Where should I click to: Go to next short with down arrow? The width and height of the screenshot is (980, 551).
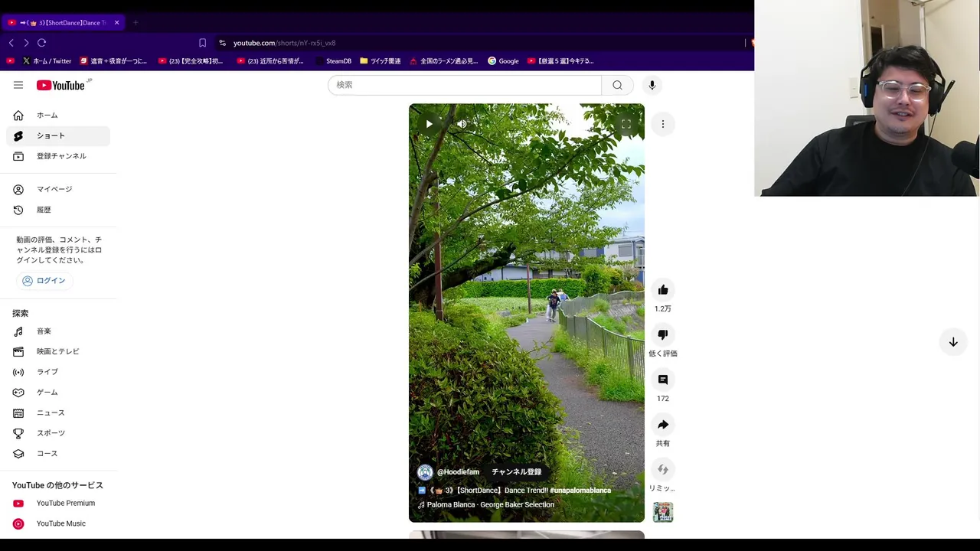click(x=953, y=342)
